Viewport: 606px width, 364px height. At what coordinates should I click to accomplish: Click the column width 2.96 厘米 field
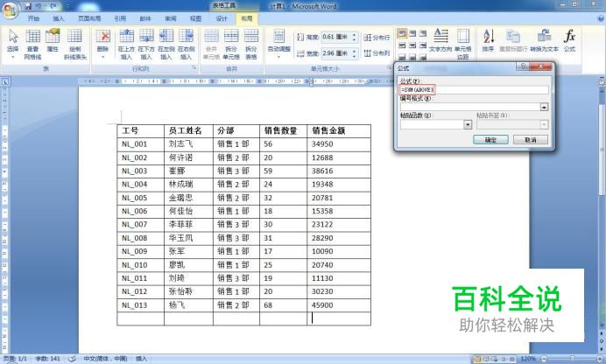tap(336, 53)
